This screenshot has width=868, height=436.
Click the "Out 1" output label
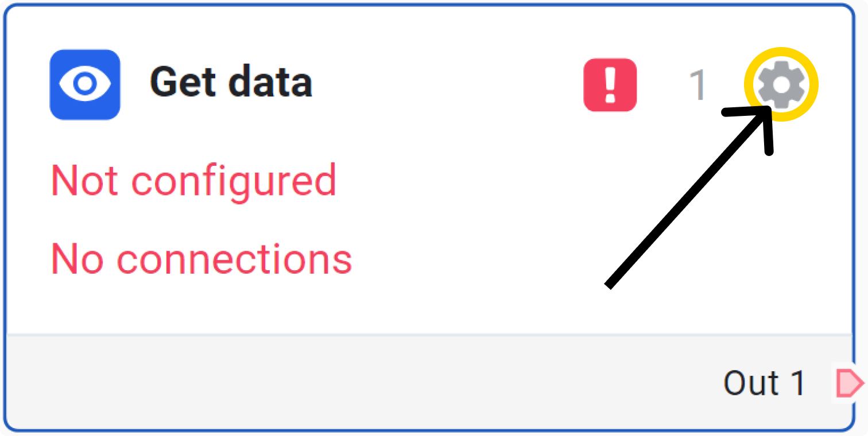pos(764,383)
